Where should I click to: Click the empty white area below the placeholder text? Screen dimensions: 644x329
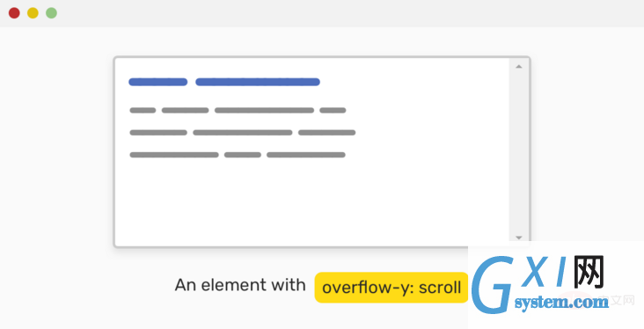pos(312,201)
